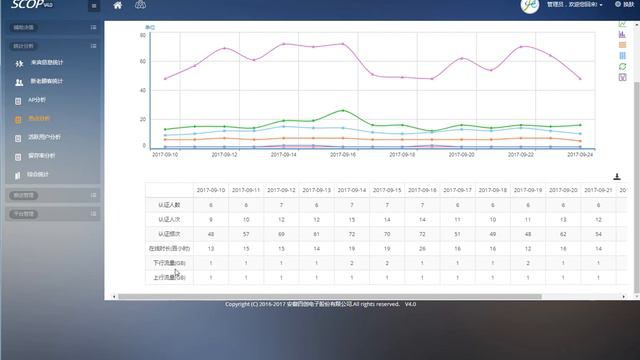Click the statistics analysis section label pill
Image resolution: width=640 pixels, height=360 pixels.
coord(23,46)
